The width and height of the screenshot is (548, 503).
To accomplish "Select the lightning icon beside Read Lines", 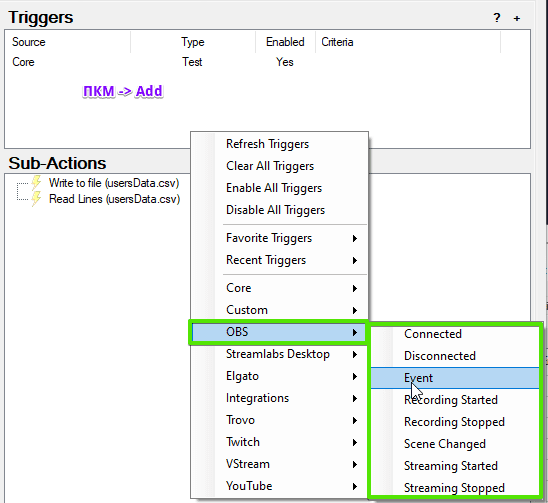I will [x=36, y=199].
